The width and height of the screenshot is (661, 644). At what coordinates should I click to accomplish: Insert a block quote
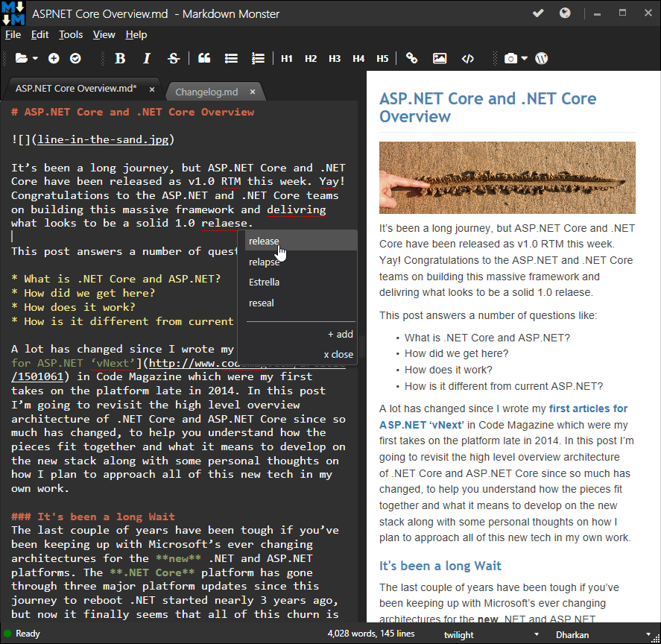point(204,58)
